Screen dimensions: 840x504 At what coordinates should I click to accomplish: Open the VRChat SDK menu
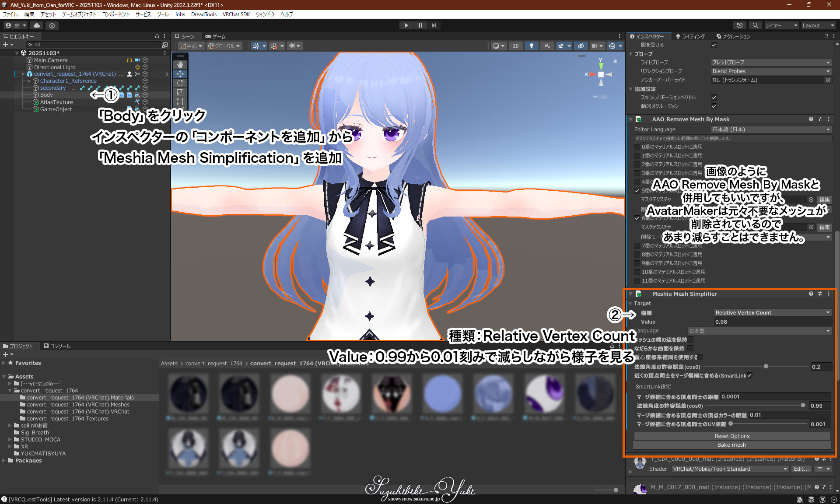point(236,14)
